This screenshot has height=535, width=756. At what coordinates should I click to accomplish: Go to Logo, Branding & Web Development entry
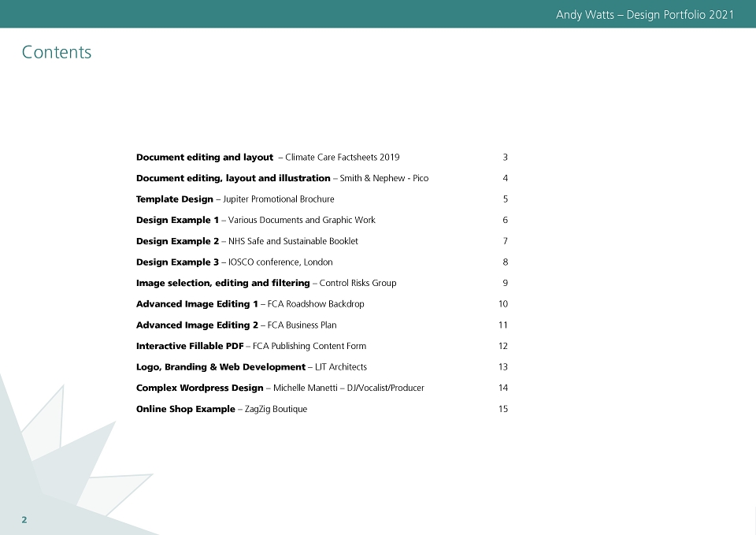[x=251, y=367]
